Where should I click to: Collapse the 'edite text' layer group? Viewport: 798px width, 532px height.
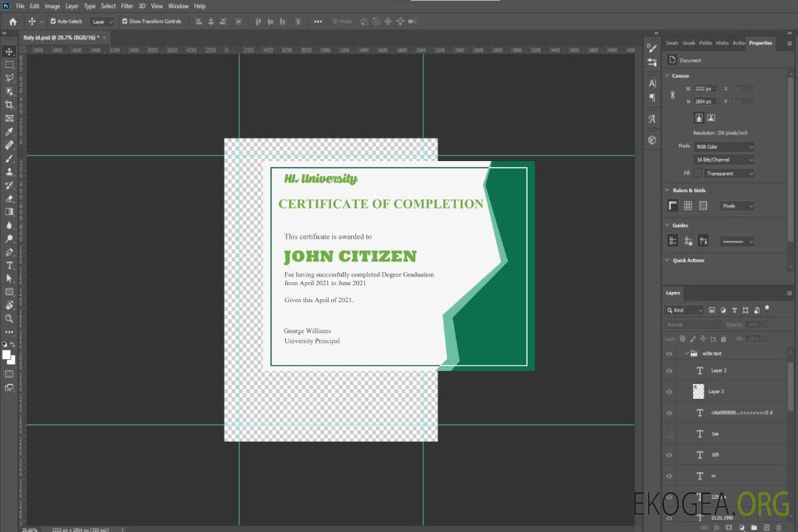[x=686, y=354]
